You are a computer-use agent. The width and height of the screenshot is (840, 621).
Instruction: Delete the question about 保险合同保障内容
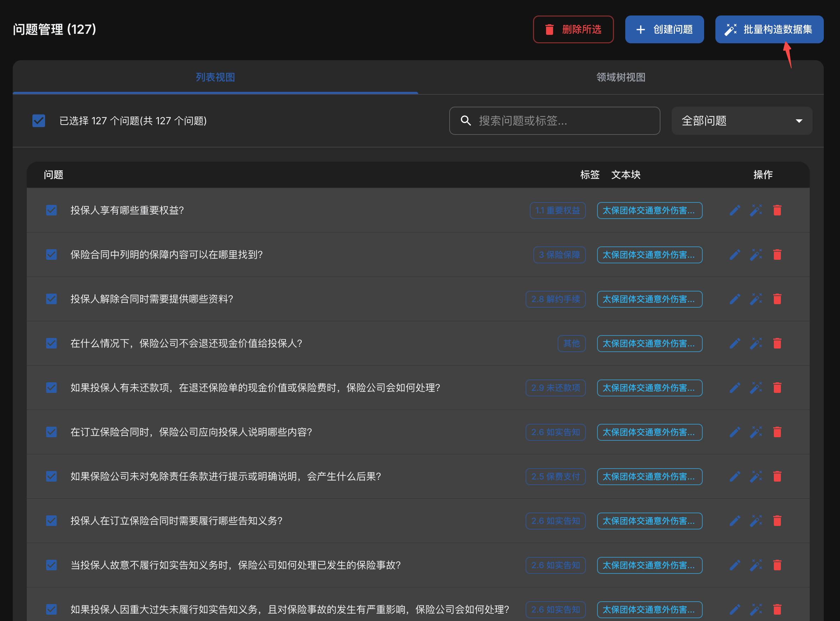coord(777,255)
